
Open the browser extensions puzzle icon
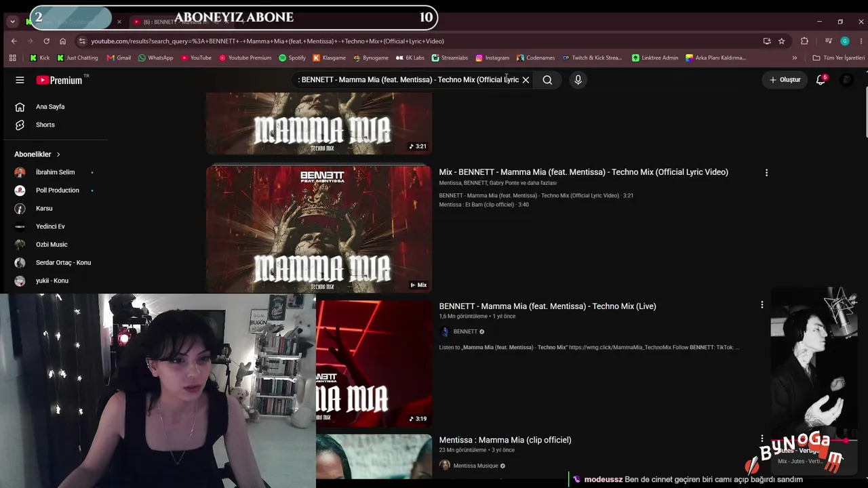pyautogui.click(x=804, y=41)
